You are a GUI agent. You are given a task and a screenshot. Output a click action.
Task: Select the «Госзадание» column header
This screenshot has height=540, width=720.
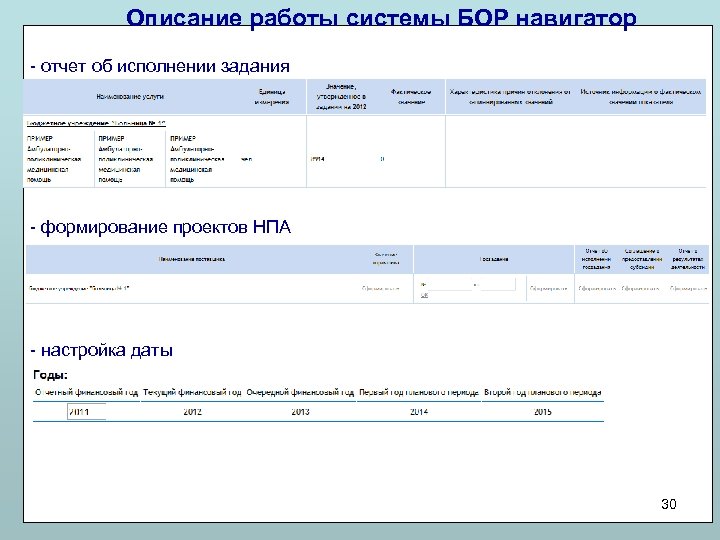coord(494,259)
